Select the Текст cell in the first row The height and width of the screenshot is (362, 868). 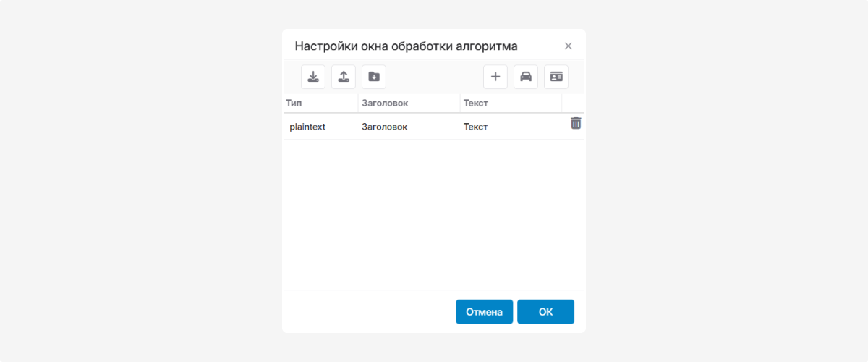(x=476, y=127)
